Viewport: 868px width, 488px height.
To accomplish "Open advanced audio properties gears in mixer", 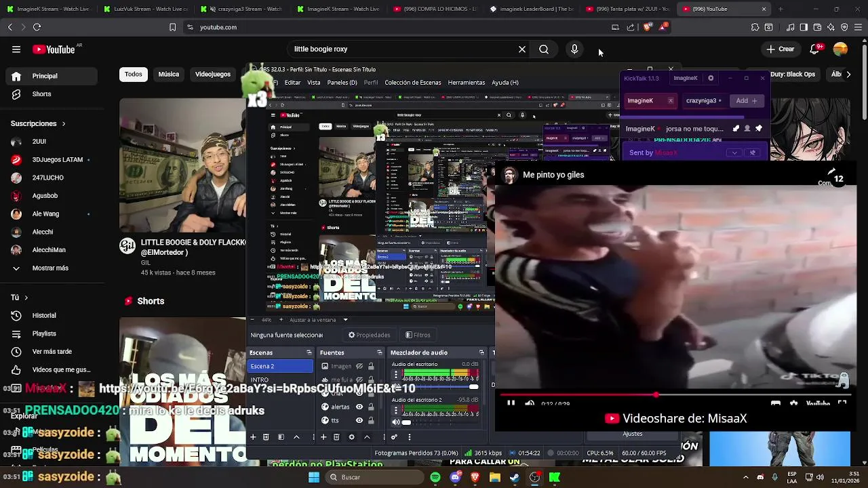I will 394,437.
